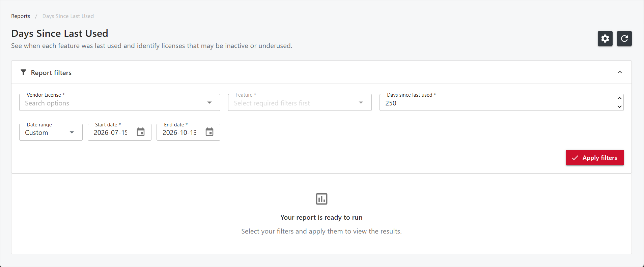Click the Days Since Last Used page title
This screenshot has height=267, width=644.
(60, 33)
